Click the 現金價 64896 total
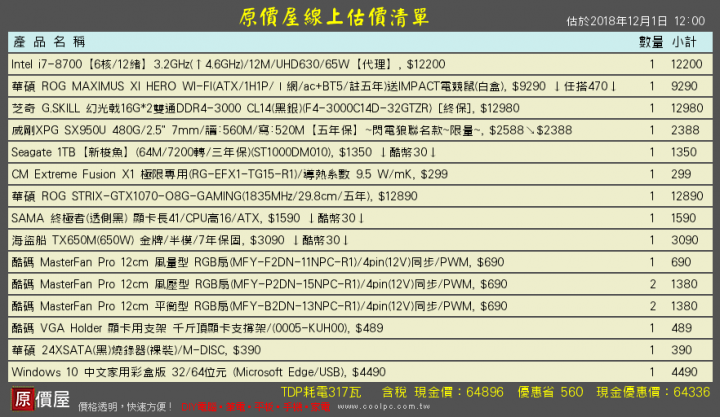The image size is (720, 417). coord(459,393)
